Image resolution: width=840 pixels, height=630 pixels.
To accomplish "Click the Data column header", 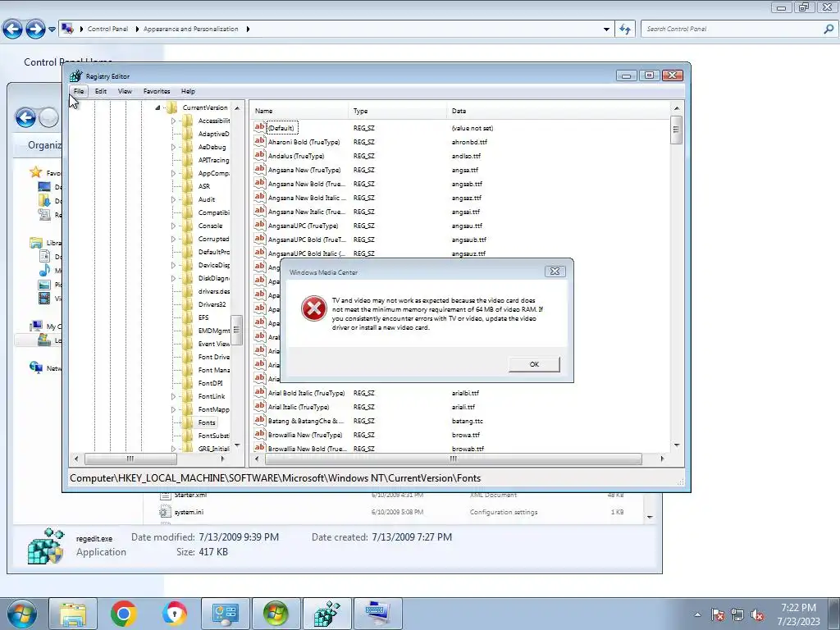I will [558, 111].
